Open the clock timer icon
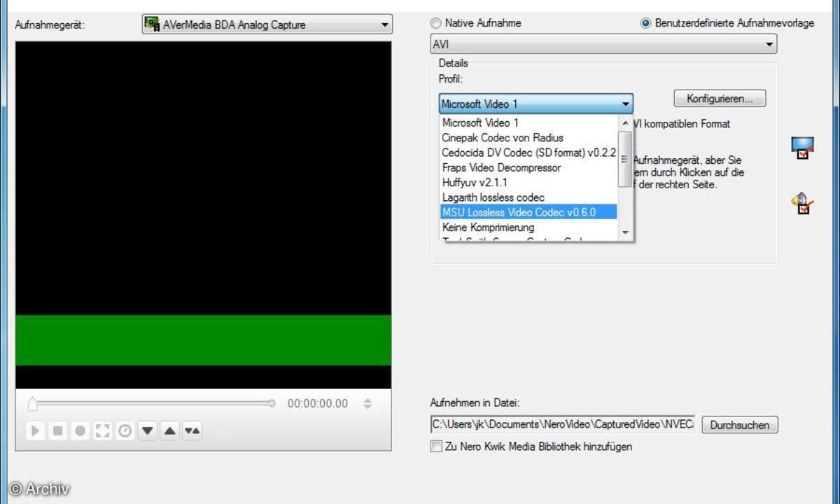840x504 pixels. point(125,431)
